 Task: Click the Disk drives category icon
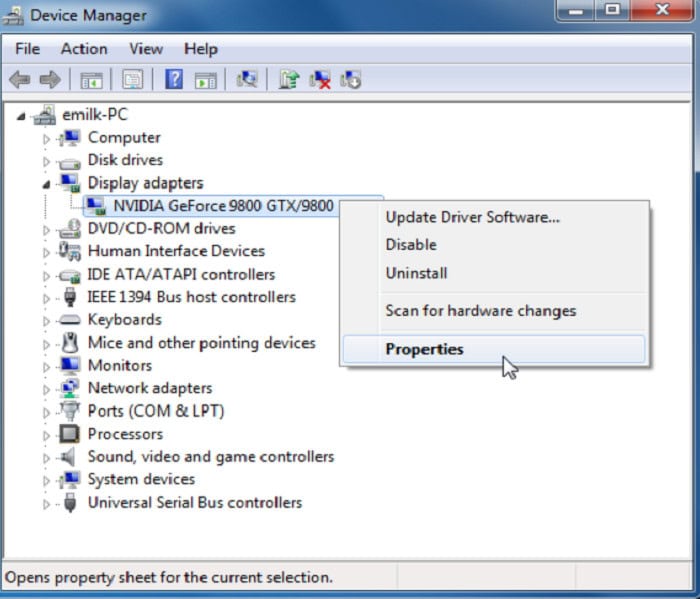[70, 162]
